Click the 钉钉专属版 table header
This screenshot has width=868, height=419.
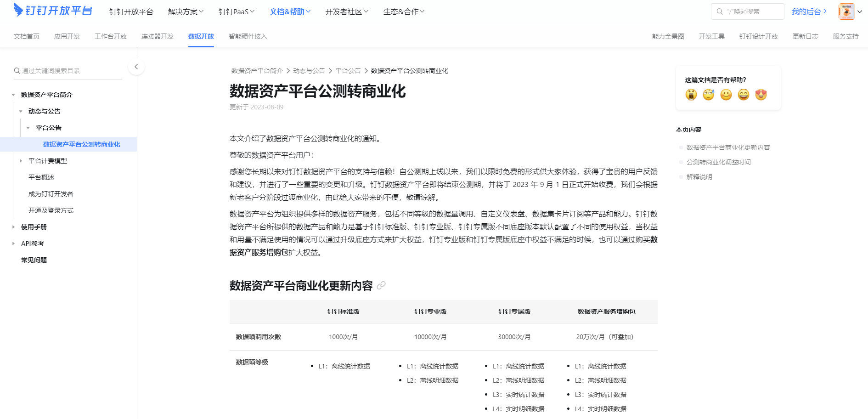point(514,311)
